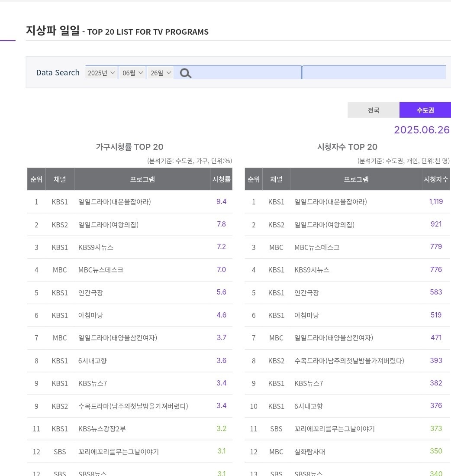Viewport: 451px width, 476px height.
Task: Click the 7.0 rating value
Action: click(222, 269)
